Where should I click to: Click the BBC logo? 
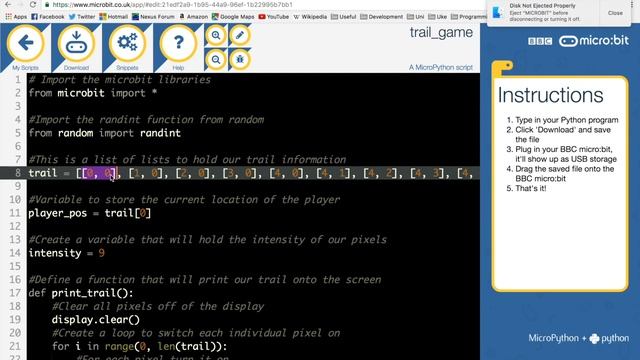point(540,41)
